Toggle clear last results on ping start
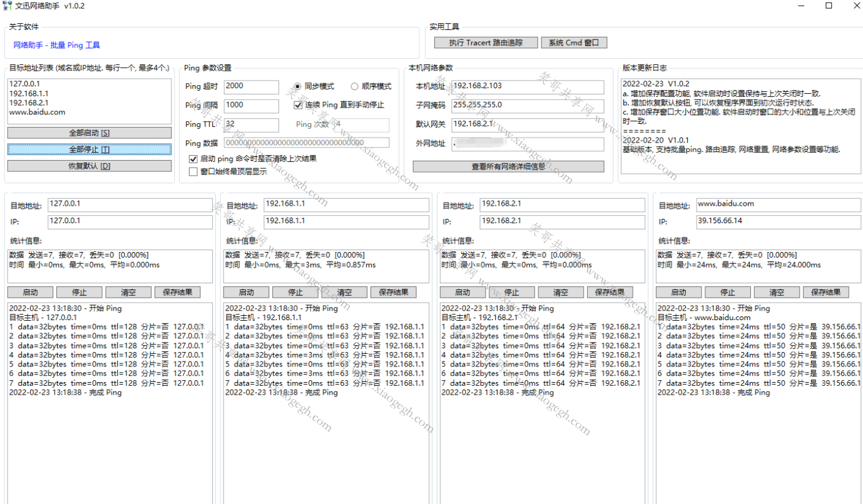Screen dimensions: 863x504 (252, 159)
